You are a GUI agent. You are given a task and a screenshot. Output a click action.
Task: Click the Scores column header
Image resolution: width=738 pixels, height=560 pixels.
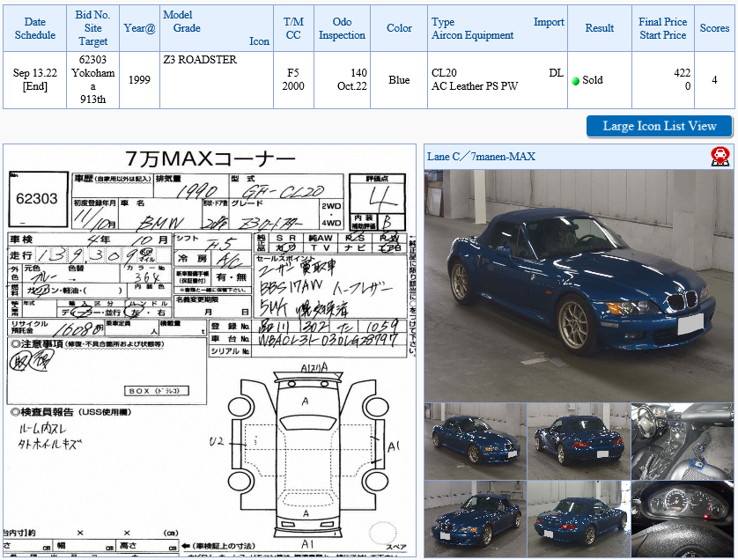tap(714, 28)
